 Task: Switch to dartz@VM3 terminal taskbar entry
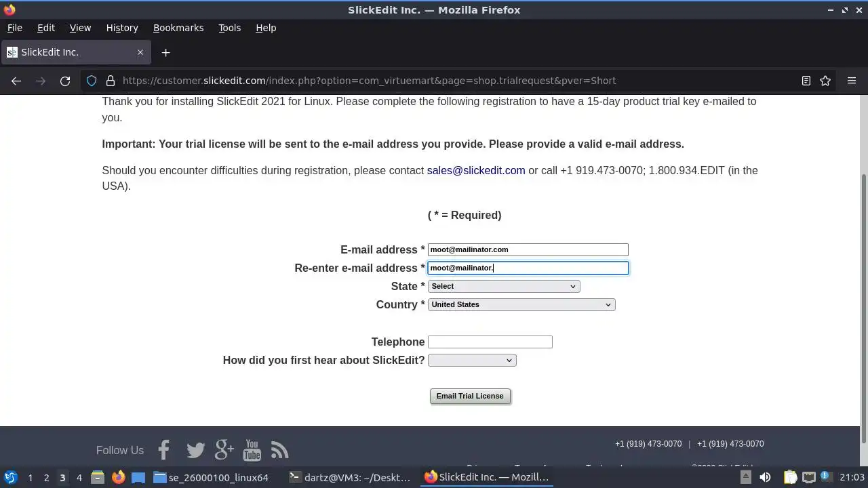[350, 477]
